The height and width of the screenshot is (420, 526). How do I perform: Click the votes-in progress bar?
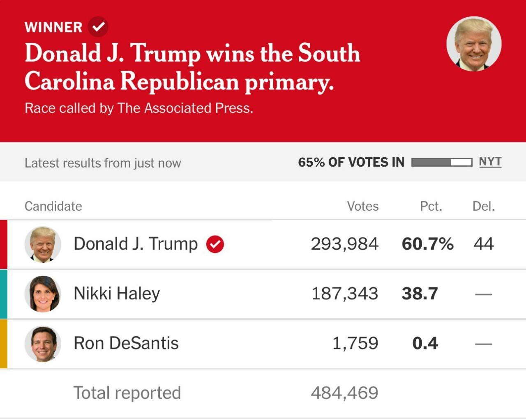pyautogui.click(x=441, y=163)
